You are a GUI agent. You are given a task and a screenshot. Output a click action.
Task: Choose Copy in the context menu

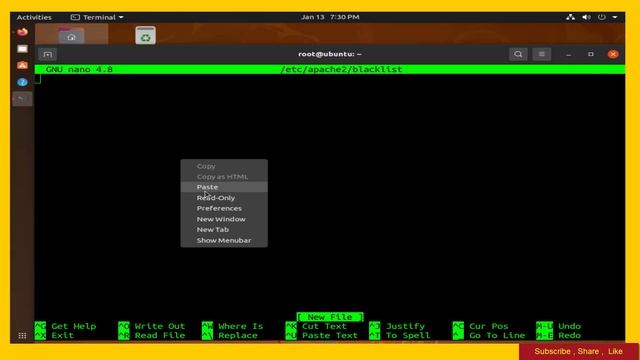pyautogui.click(x=224, y=166)
